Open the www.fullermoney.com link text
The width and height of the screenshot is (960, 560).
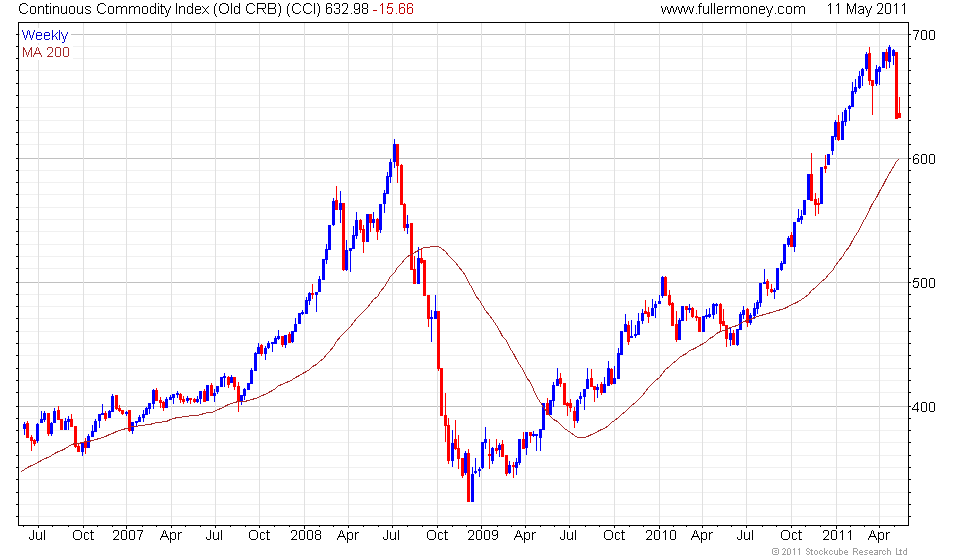tap(732, 9)
